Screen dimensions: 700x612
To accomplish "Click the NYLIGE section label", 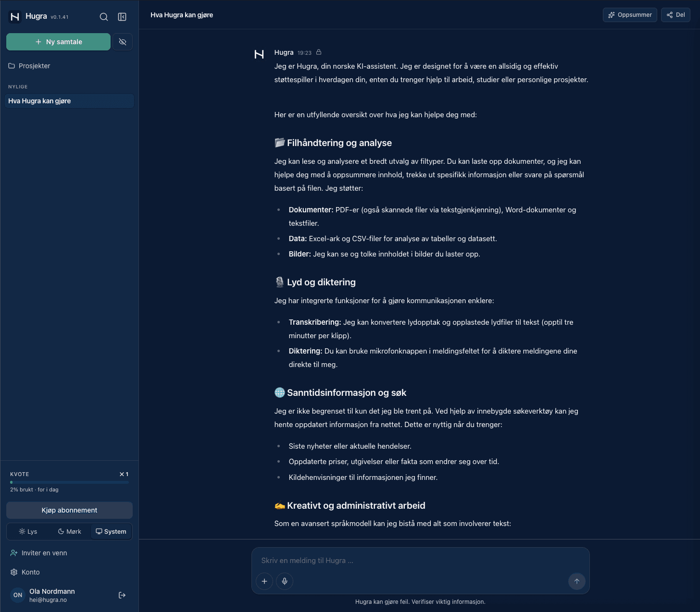I will point(18,87).
